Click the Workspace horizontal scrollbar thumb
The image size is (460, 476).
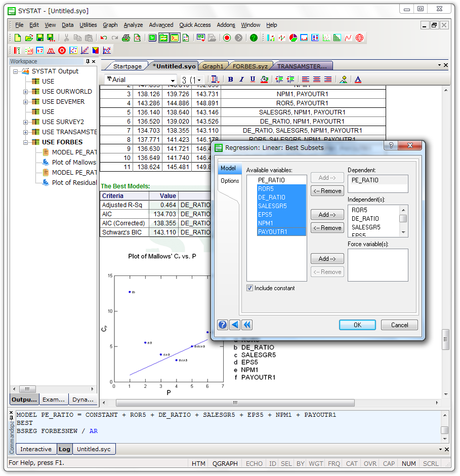pos(27,389)
